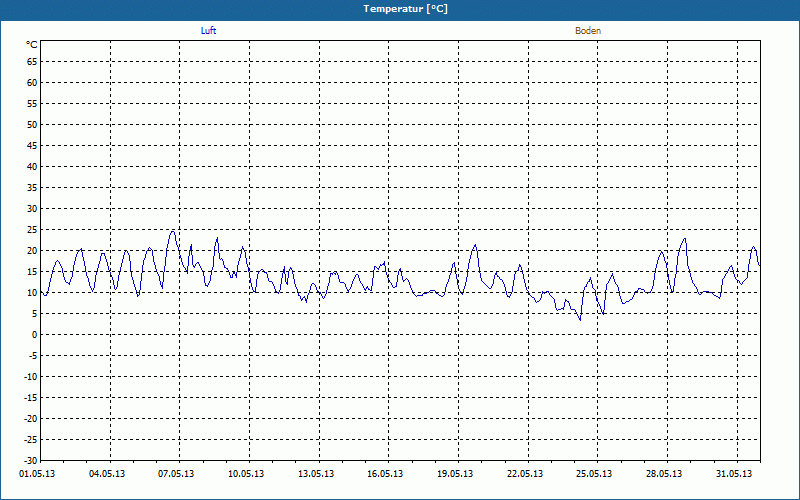This screenshot has height=500, width=800.
Task: Click the 04.05.13 date label
Action: (107, 474)
